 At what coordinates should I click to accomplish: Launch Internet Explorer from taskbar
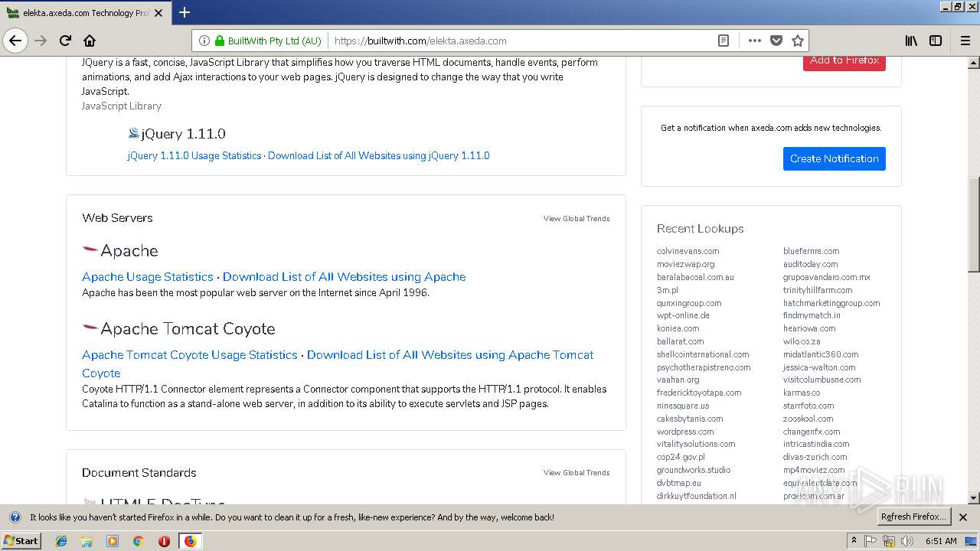[61, 541]
